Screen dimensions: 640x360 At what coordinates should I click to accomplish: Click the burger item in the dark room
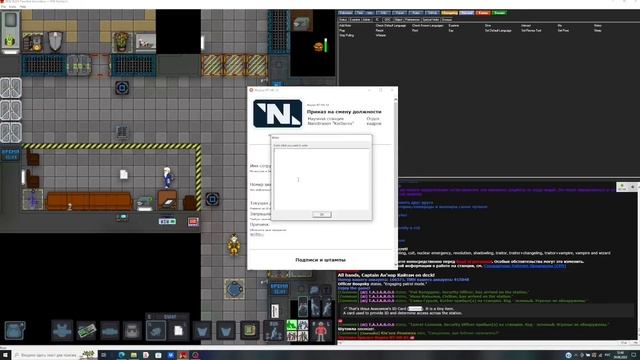[x=318, y=47]
